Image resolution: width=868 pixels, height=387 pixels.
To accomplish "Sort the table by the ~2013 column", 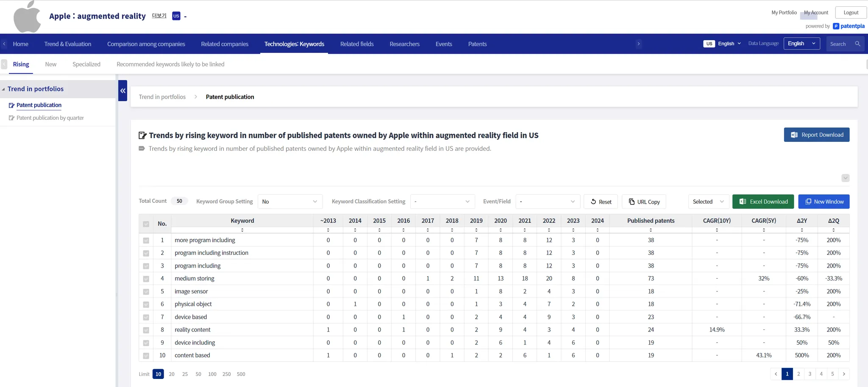I will [328, 230].
